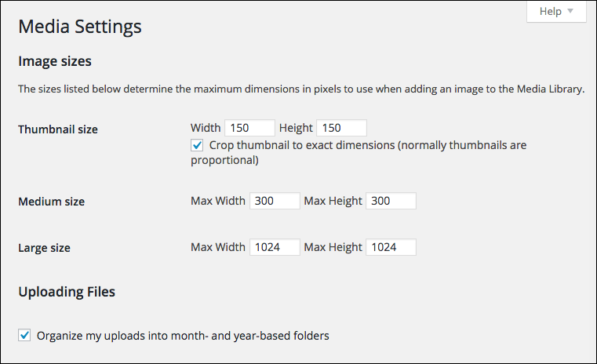Click the Thumbnail size Width input field
The image size is (597, 364).
point(249,128)
